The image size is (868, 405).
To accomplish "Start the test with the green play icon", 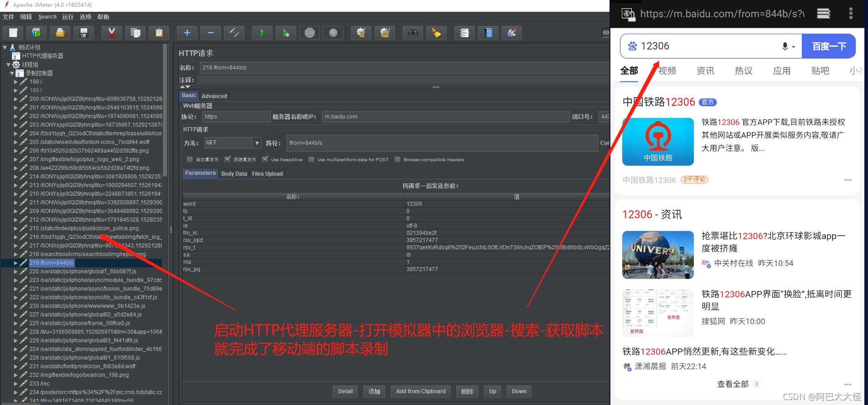I will [262, 33].
